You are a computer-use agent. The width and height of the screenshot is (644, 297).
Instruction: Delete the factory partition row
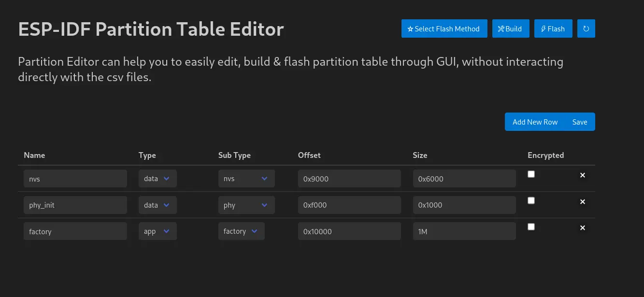[583, 227]
